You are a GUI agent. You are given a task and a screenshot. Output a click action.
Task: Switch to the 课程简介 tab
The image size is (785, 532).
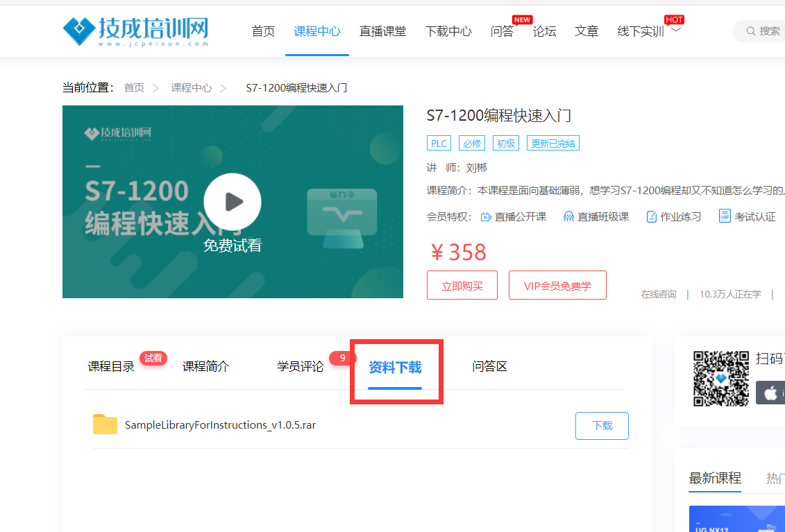point(205,366)
